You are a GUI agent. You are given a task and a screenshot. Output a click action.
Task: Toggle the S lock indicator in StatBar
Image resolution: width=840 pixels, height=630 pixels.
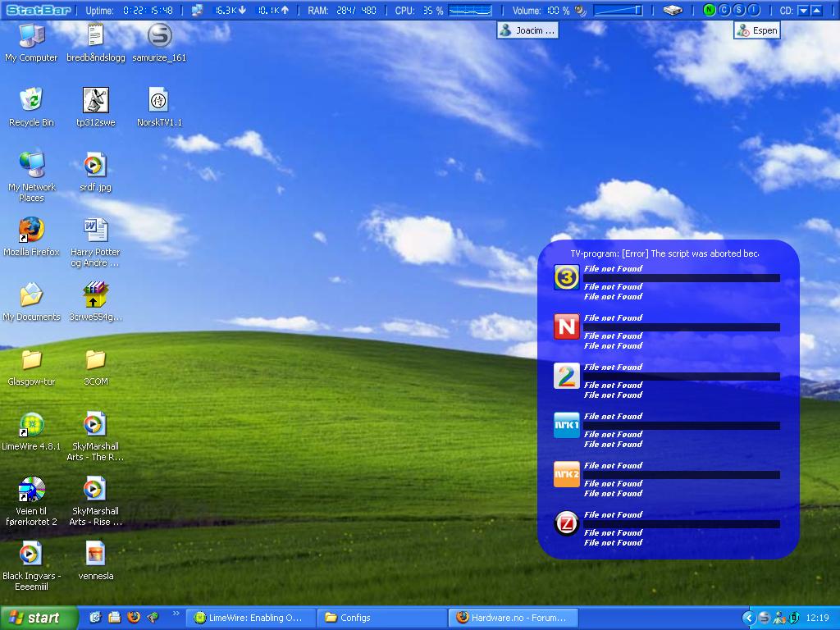tap(739, 10)
